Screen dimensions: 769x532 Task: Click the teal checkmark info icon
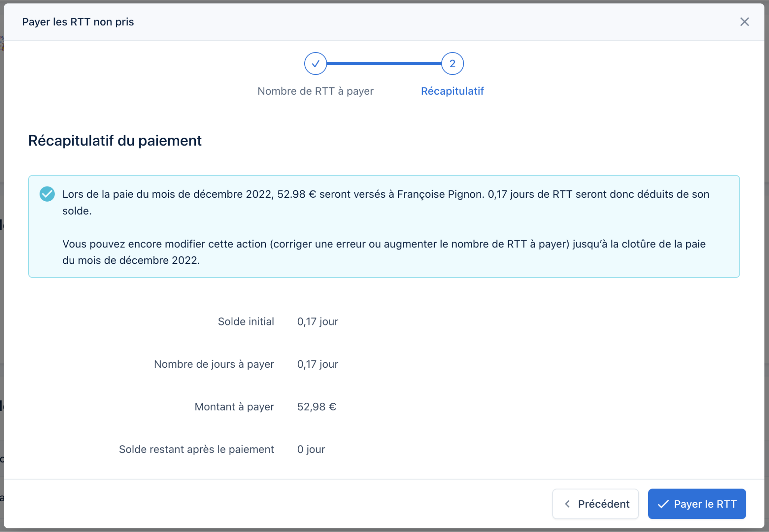47,194
